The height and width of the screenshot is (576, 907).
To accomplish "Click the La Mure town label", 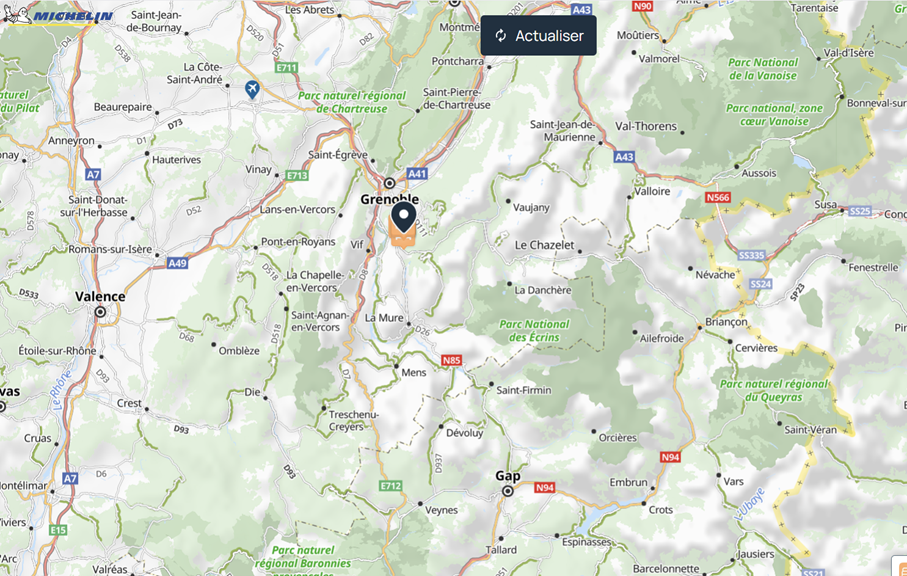I will pos(384,317).
